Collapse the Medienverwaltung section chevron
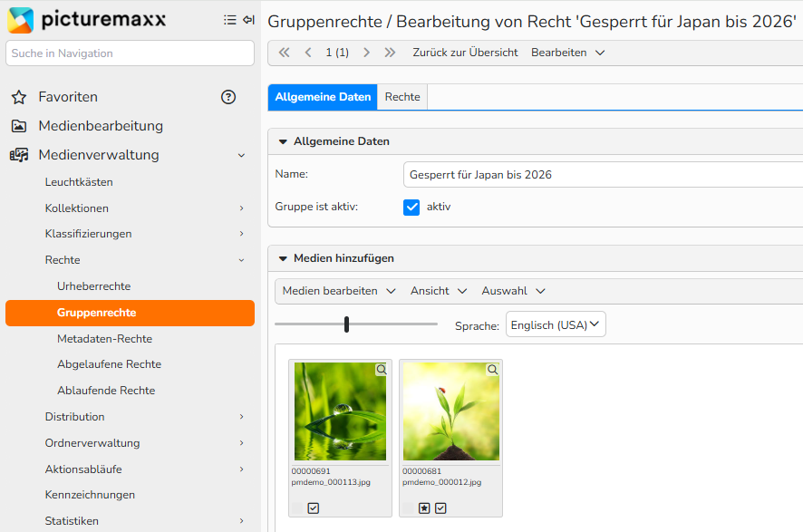This screenshot has height=532, width=803. [x=241, y=155]
